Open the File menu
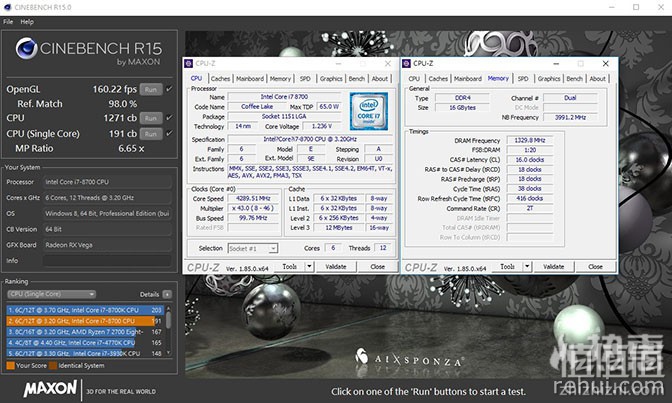 tap(8, 22)
